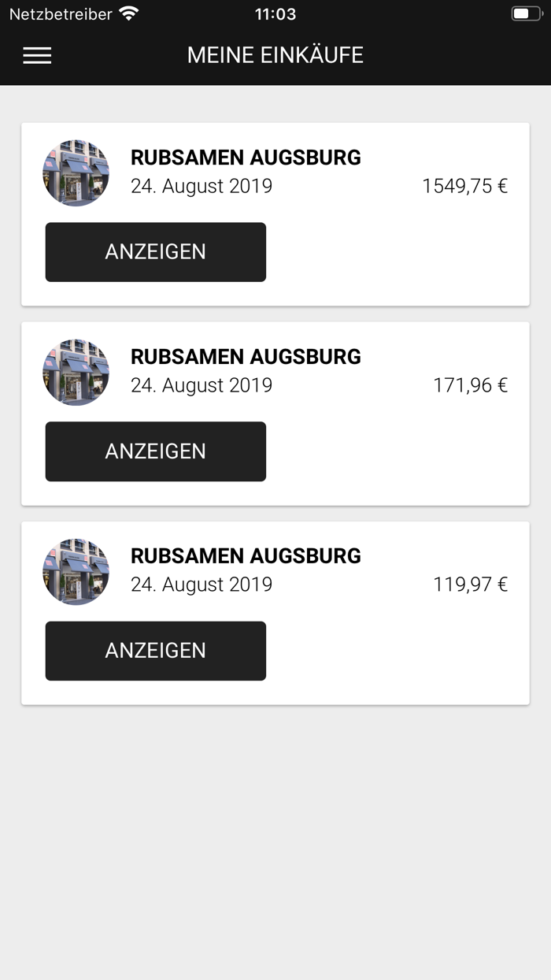Tap store photo of the 1549,75 € purchase
This screenshot has height=980, width=551.
point(76,173)
